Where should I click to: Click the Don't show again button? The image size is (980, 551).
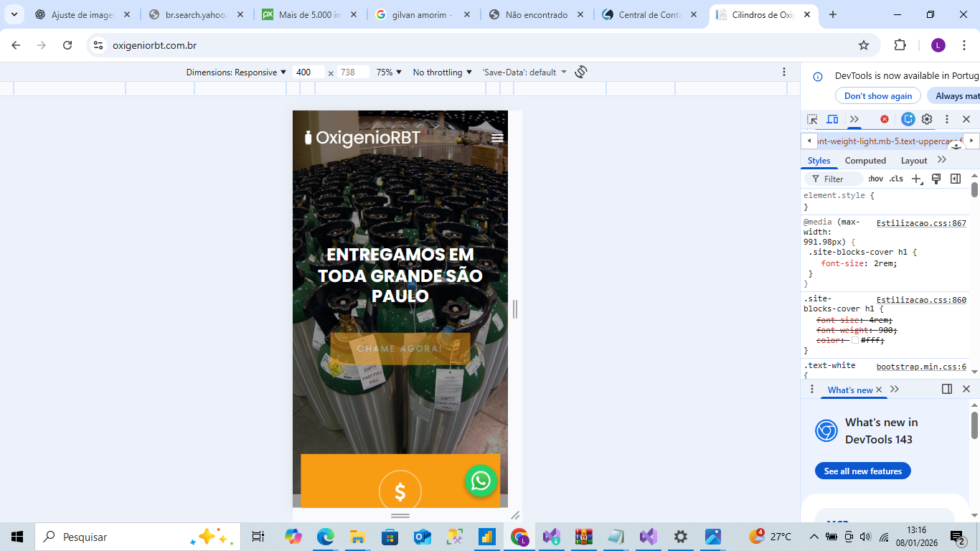tap(877, 95)
